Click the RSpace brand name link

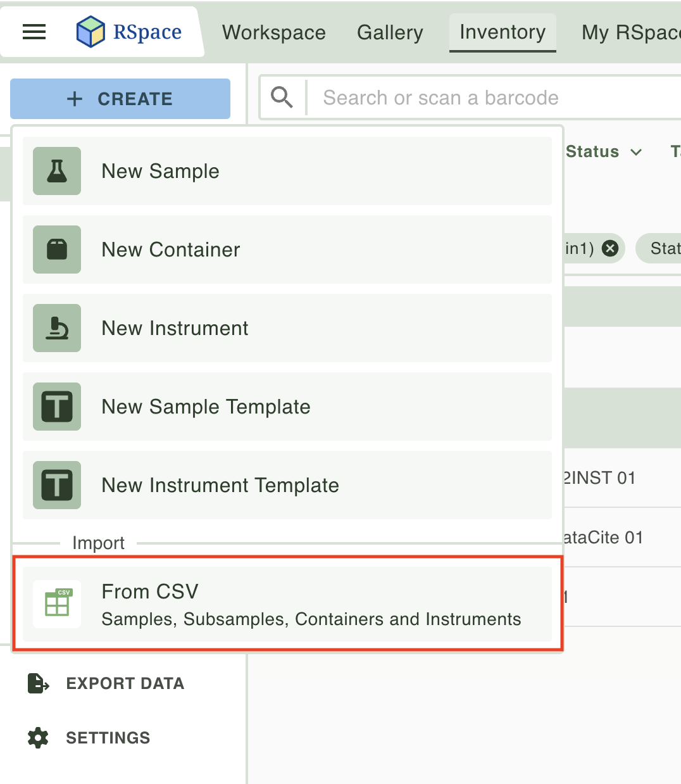147,32
